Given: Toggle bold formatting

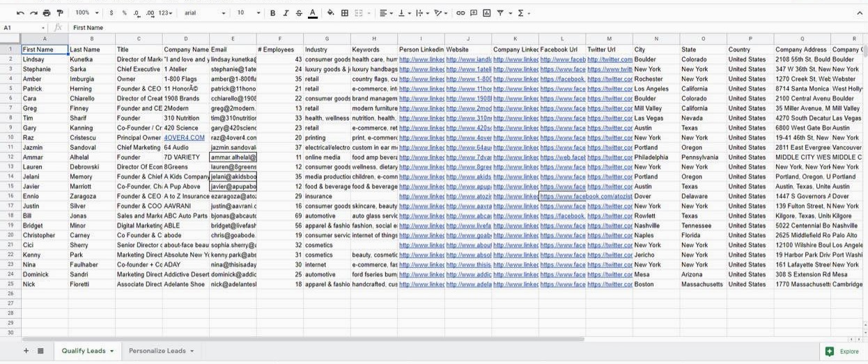Looking at the screenshot, I should coord(272,13).
